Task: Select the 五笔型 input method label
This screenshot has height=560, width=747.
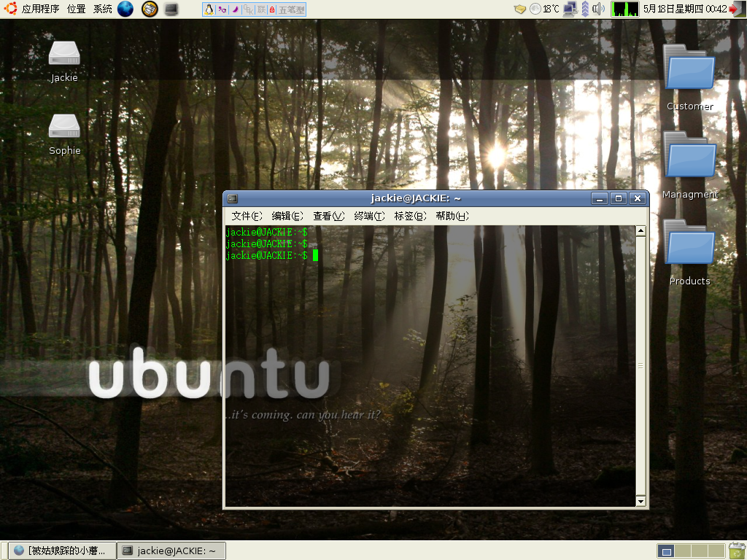Action: click(x=291, y=9)
